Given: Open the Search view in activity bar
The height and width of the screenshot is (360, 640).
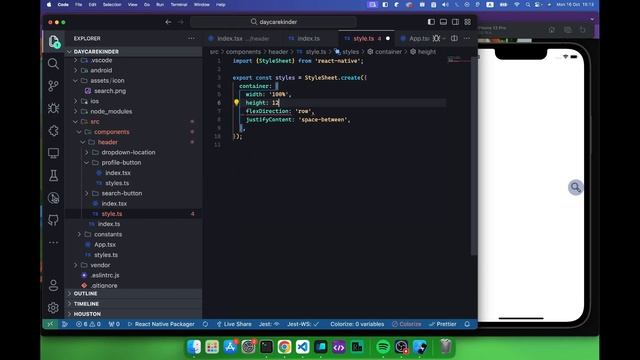Looking at the screenshot, I should (x=53, y=64).
